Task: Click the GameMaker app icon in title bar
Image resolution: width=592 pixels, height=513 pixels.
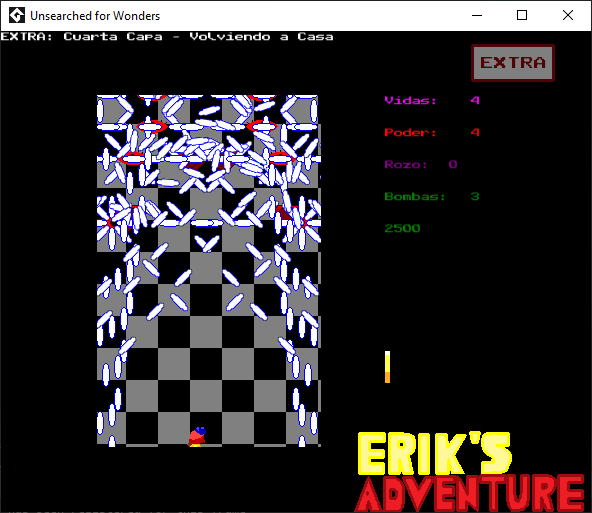Action: click(17, 15)
